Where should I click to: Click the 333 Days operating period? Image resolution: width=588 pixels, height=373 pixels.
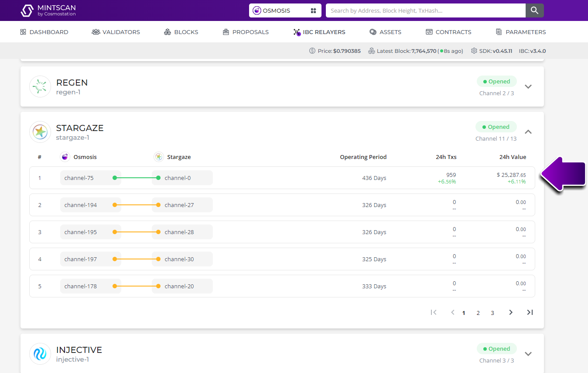click(374, 287)
